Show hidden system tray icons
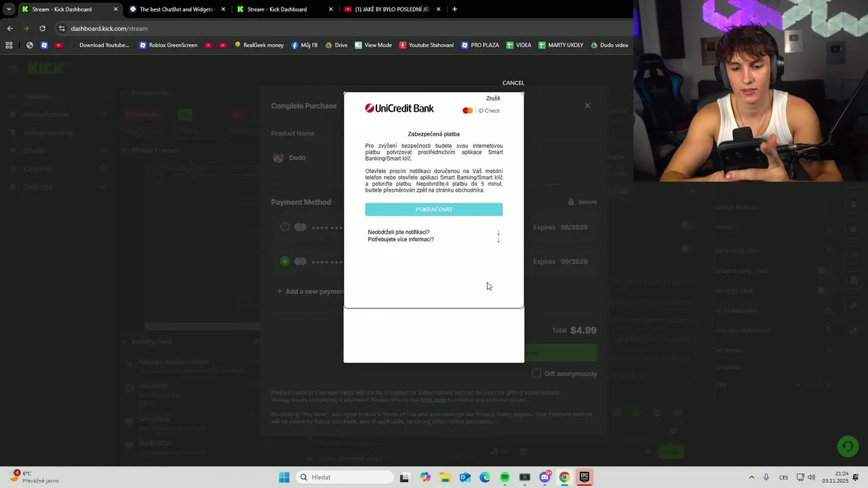The image size is (868, 488). point(751,477)
